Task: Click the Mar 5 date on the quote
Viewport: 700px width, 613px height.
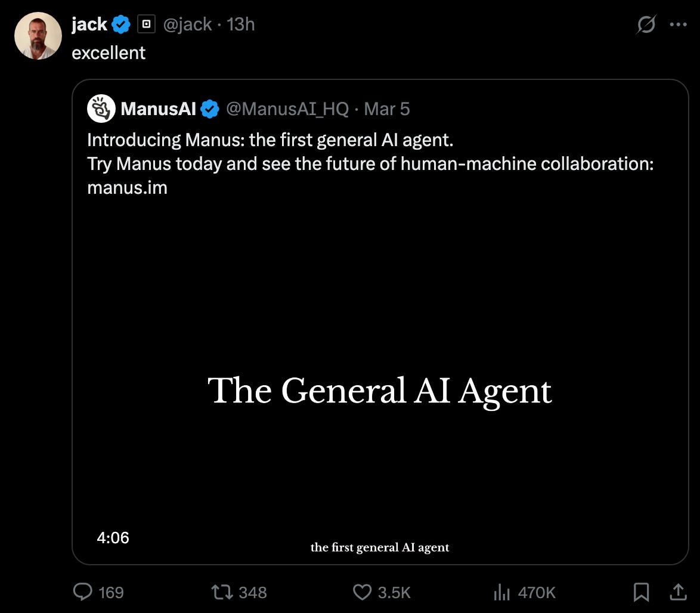Action: tap(386, 109)
